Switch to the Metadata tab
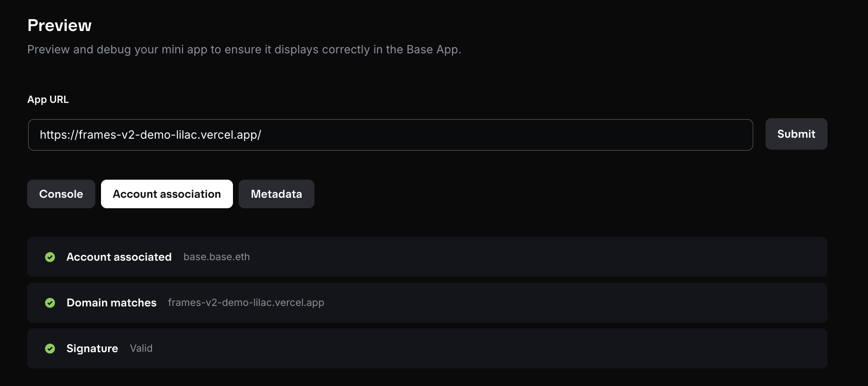The width and height of the screenshot is (868, 386). coord(276,194)
